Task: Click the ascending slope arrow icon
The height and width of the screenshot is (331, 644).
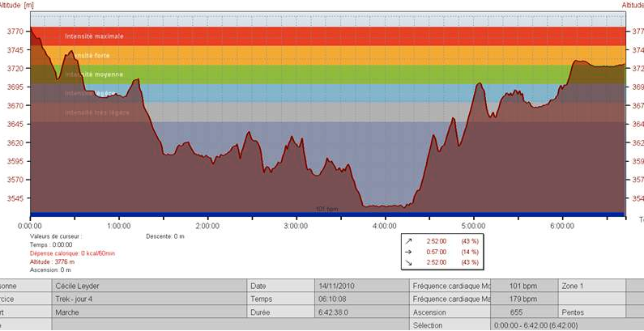Action: click(x=408, y=241)
